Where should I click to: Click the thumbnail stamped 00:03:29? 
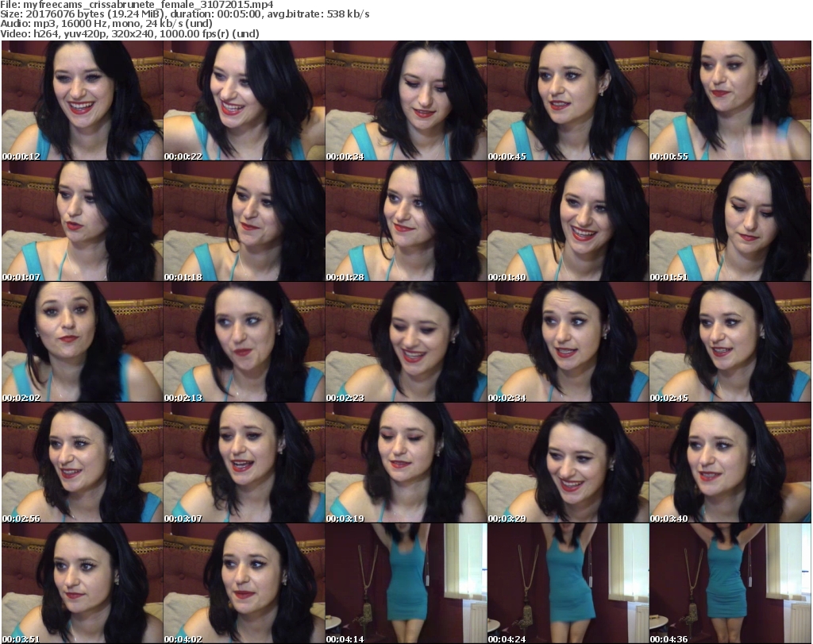point(568,462)
